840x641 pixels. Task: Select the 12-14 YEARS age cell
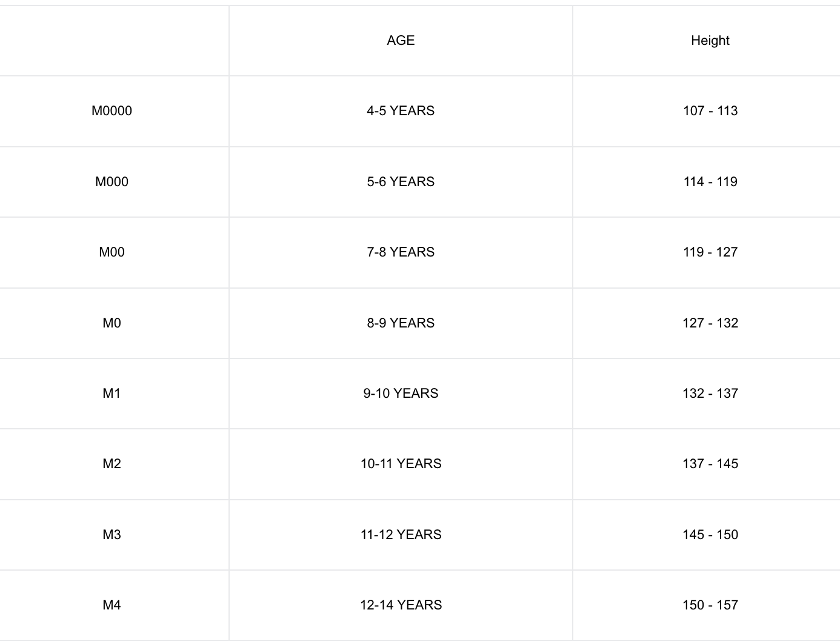point(401,605)
